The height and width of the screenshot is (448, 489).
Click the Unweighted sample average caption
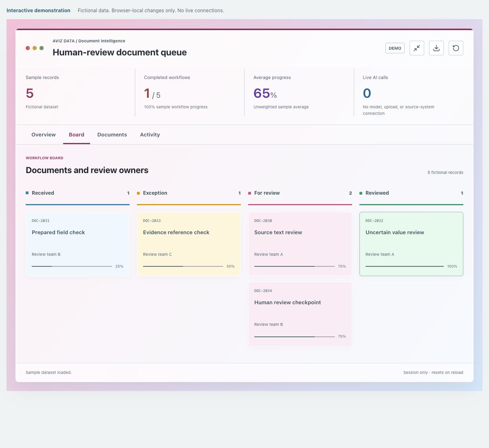pos(281,107)
